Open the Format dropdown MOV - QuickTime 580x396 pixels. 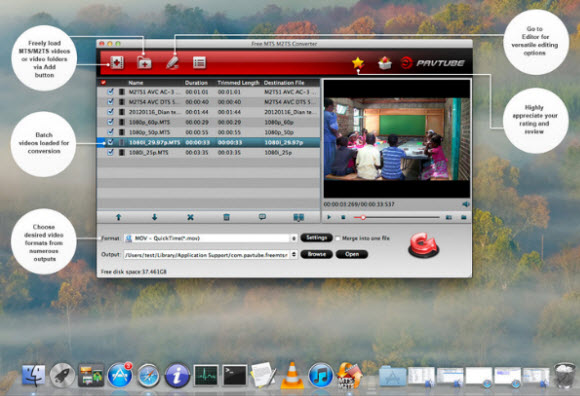coord(210,238)
